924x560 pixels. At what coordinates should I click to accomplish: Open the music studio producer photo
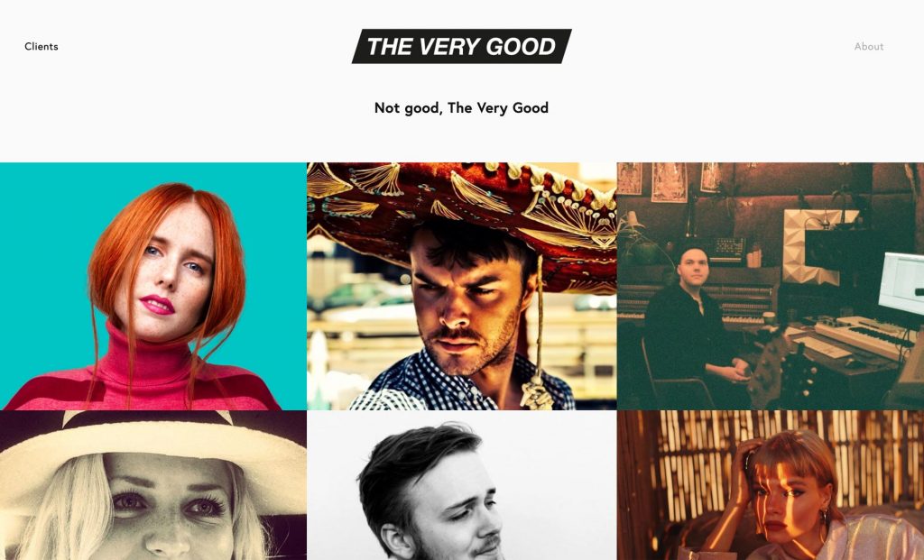(771, 286)
